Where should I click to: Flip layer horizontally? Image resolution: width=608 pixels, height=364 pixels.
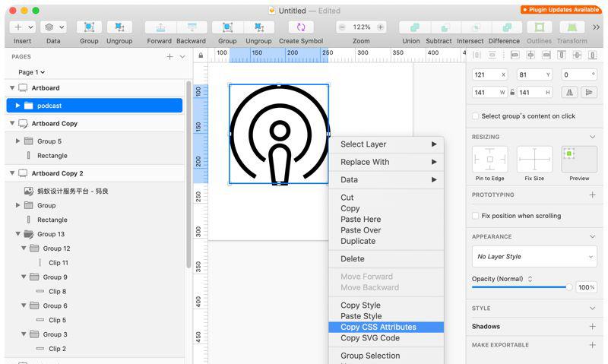(569, 92)
